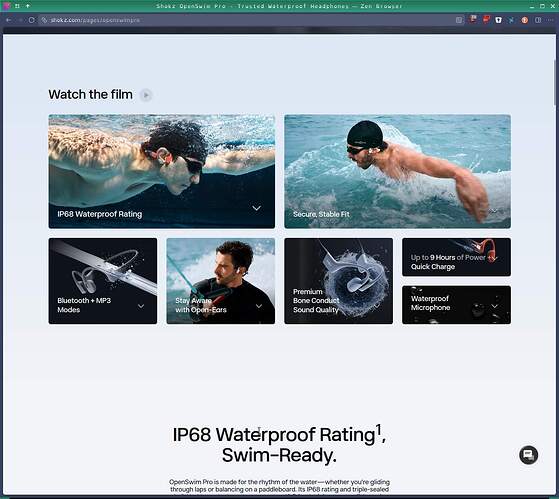Play the Watch the film video
This screenshot has height=499, width=559.
pyautogui.click(x=146, y=95)
